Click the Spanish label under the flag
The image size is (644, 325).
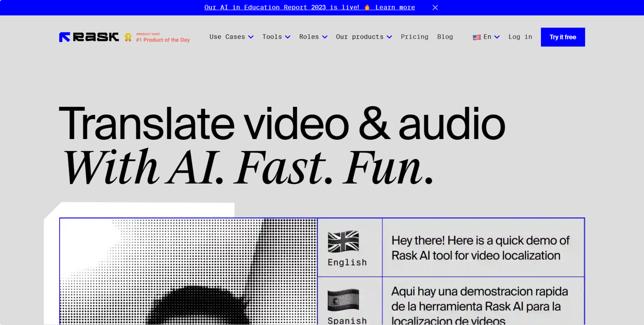347,321
